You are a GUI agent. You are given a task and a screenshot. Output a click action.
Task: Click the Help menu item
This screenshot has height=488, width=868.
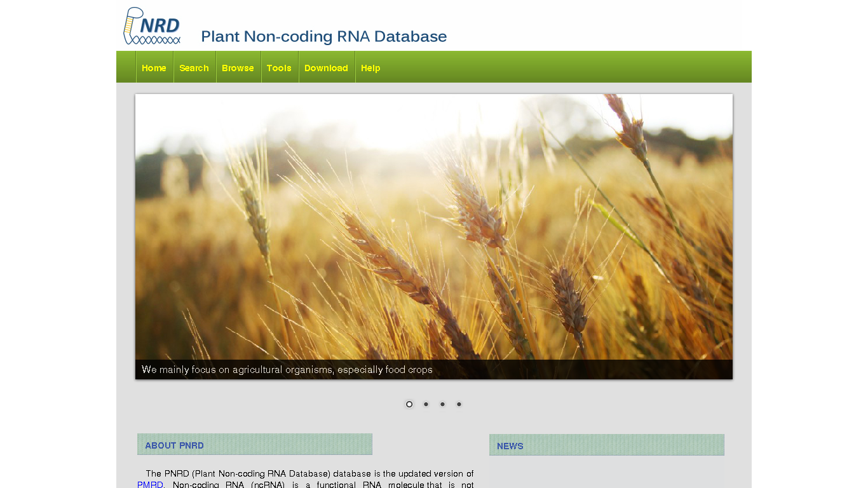point(370,68)
